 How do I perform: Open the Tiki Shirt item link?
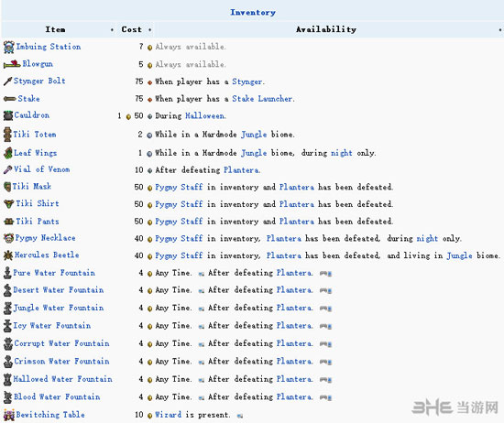point(38,203)
